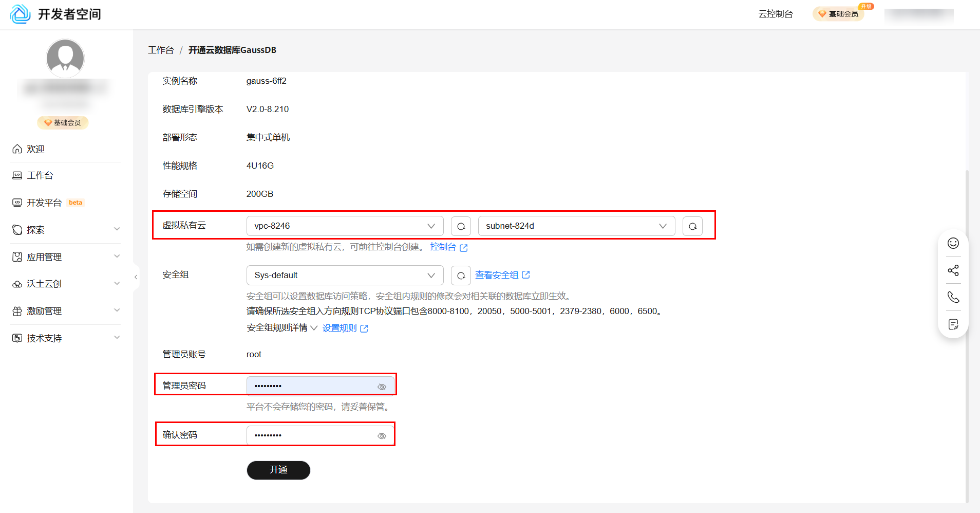Open the 工作台 sidebar menu item

tap(40, 176)
